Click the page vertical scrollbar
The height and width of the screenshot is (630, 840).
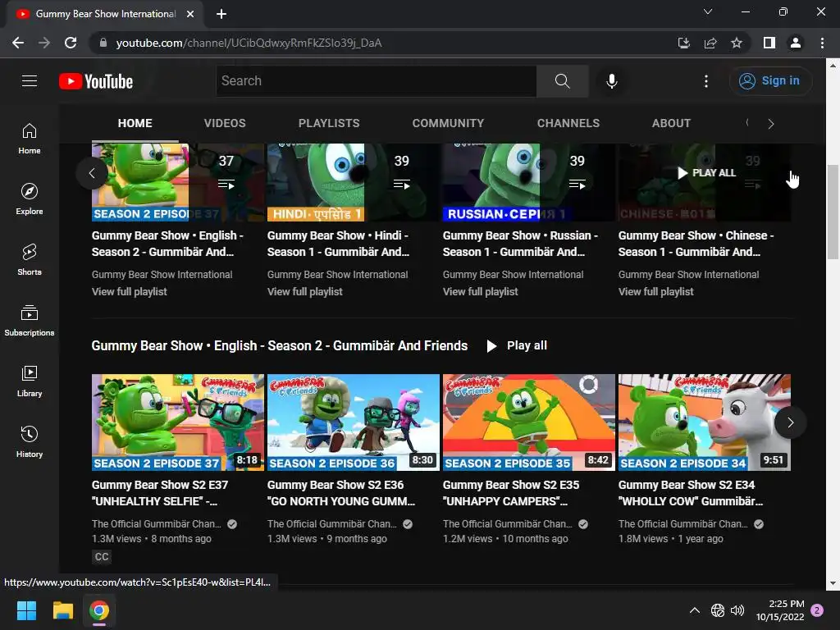(832, 212)
